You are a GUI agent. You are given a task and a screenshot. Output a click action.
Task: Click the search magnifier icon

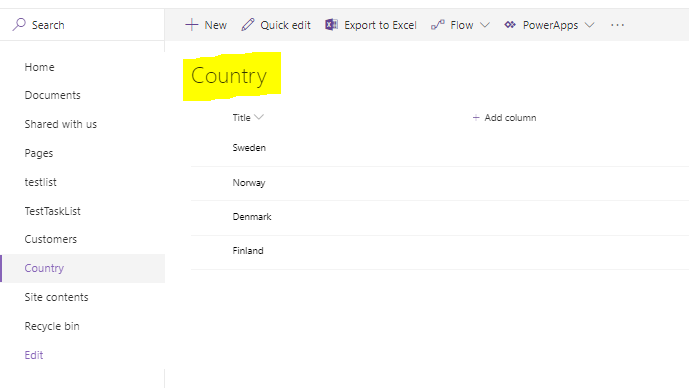click(x=19, y=25)
